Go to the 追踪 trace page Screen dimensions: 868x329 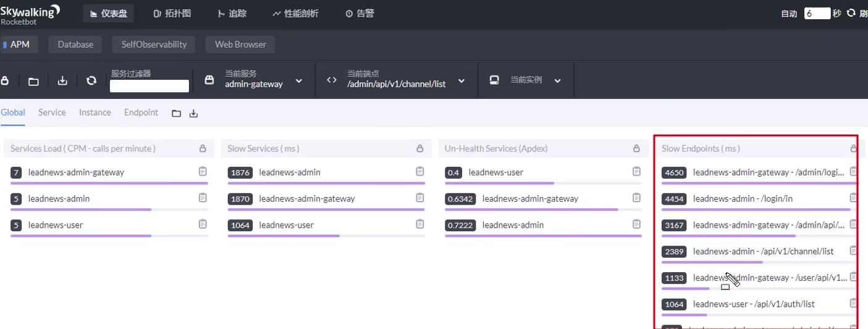click(x=232, y=13)
